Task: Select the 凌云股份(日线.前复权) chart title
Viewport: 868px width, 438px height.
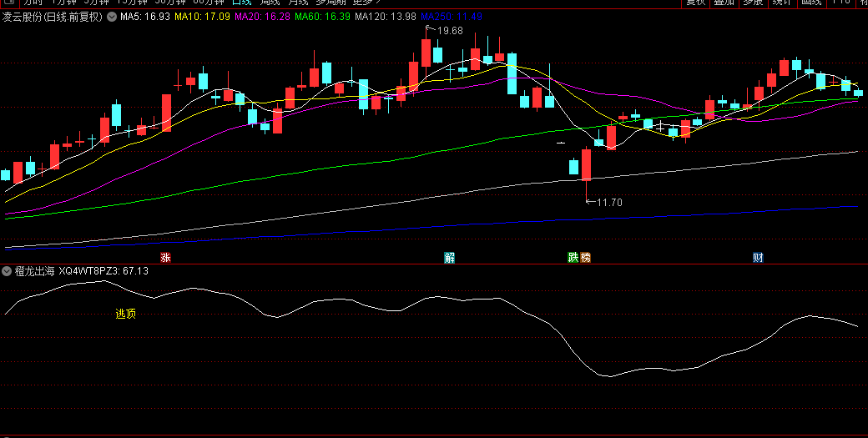Action: 53,18
